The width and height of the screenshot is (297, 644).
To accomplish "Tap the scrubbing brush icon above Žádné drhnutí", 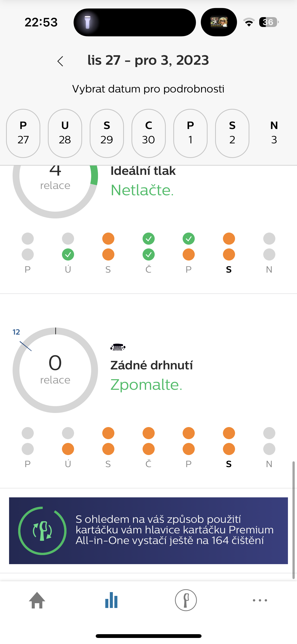I will tap(118, 347).
